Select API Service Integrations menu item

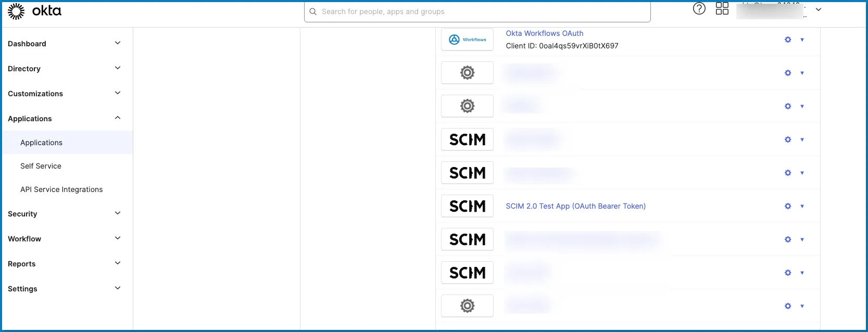[61, 189]
